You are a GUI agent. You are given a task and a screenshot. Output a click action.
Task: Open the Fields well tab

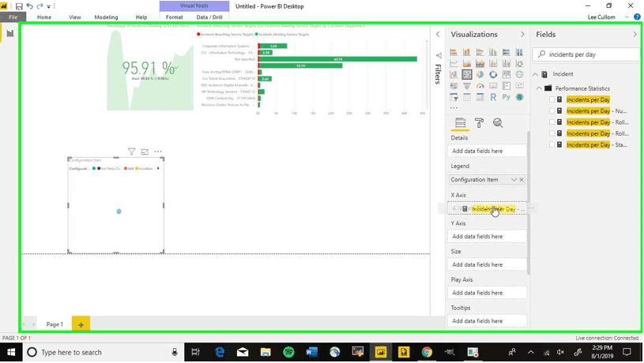coord(460,122)
